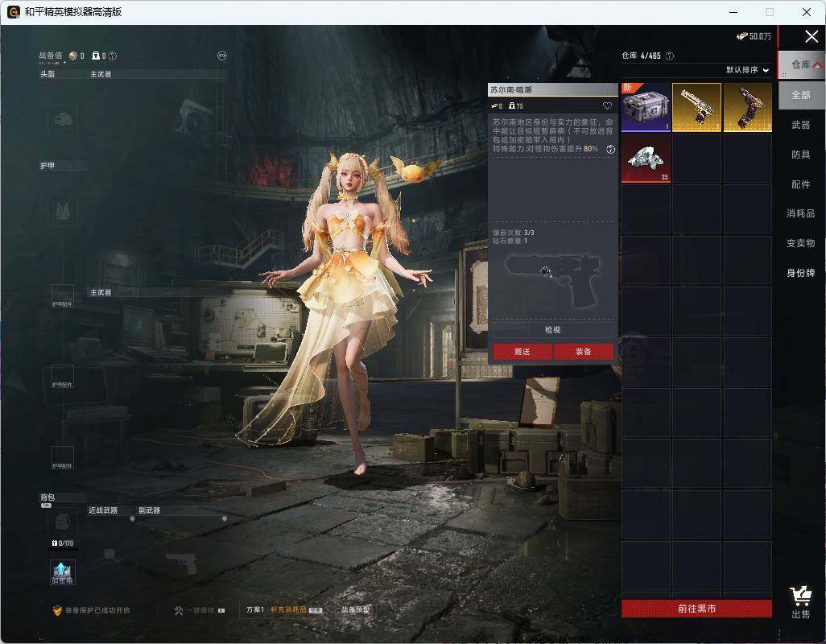
Task: Click the red 赠送 gift button
Action: [x=522, y=352]
